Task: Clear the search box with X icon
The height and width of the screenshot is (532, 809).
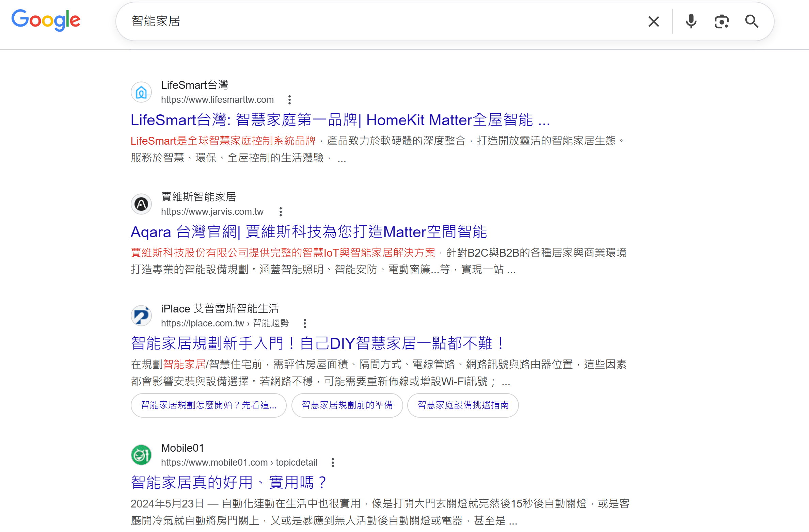Action: [x=653, y=21]
